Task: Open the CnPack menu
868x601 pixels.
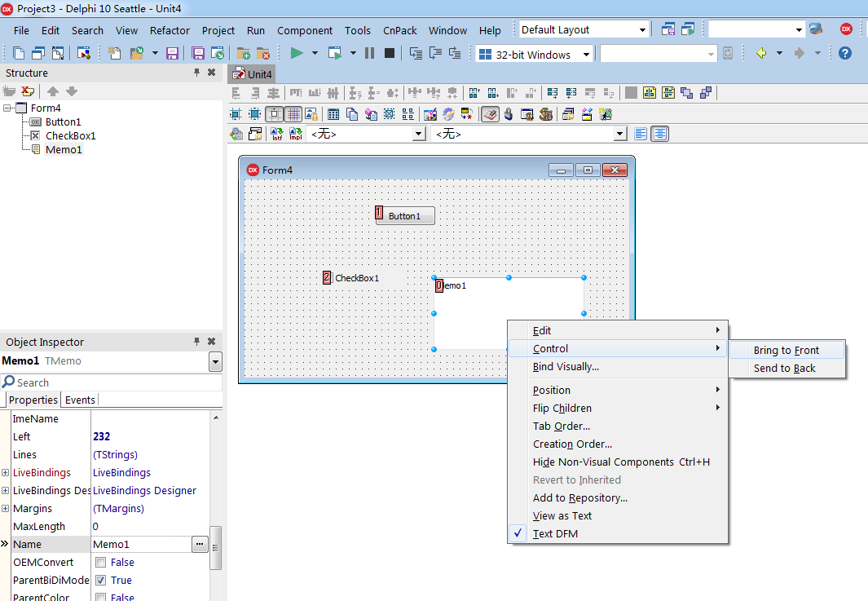Action: (x=399, y=30)
